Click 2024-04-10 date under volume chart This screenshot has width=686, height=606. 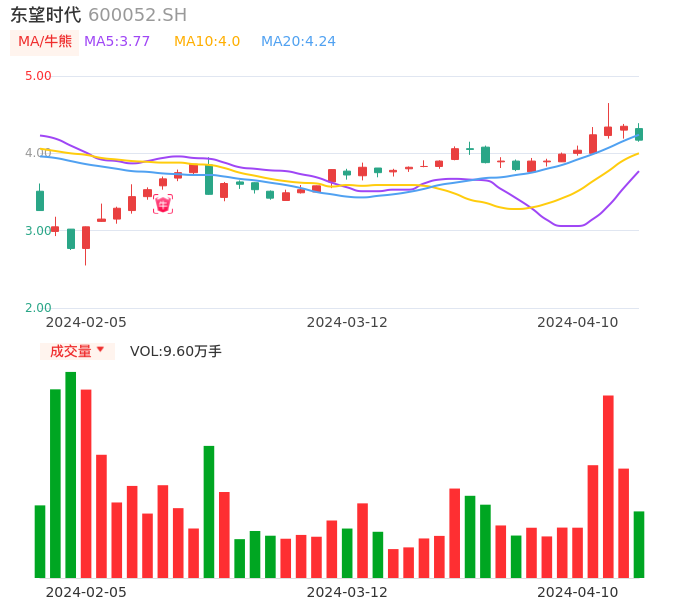(x=578, y=592)
